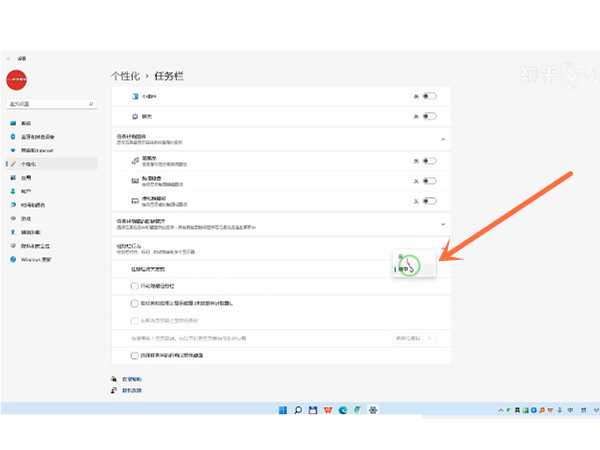Click the Settings gear icon on taskbar
This screenshot has width=600, height=450.
pos(372,410)
